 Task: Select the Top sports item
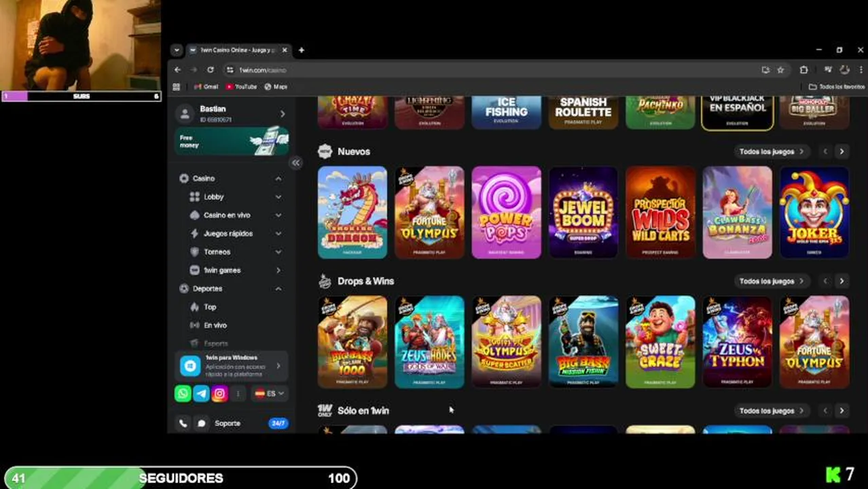(x=210, y=307)
